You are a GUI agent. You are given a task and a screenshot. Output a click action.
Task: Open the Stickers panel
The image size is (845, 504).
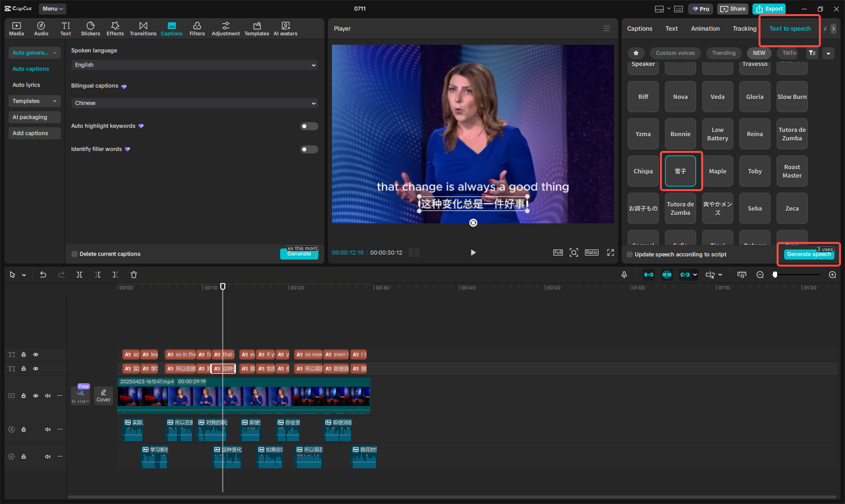91,29
